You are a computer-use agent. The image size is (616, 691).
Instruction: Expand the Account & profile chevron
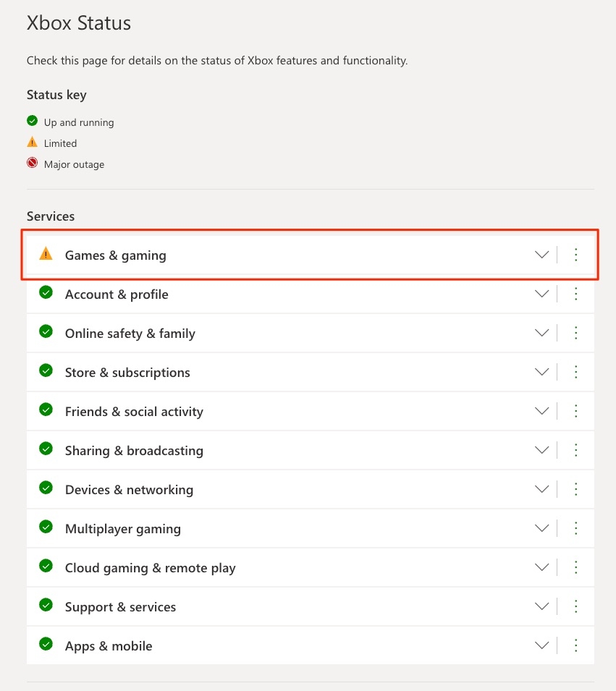coord(541,294)
